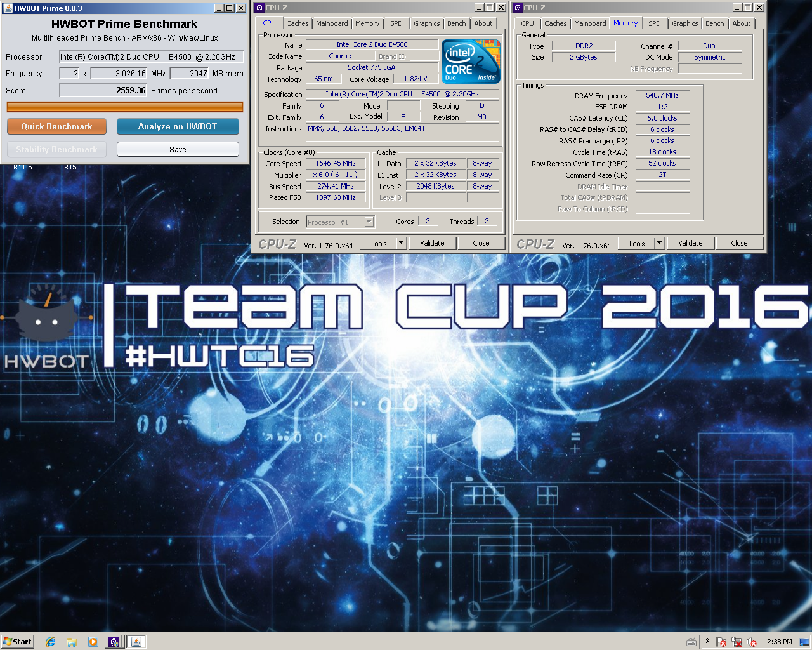
Task: Open the Processor #1 selection dropdown
Action: (340, 222)
